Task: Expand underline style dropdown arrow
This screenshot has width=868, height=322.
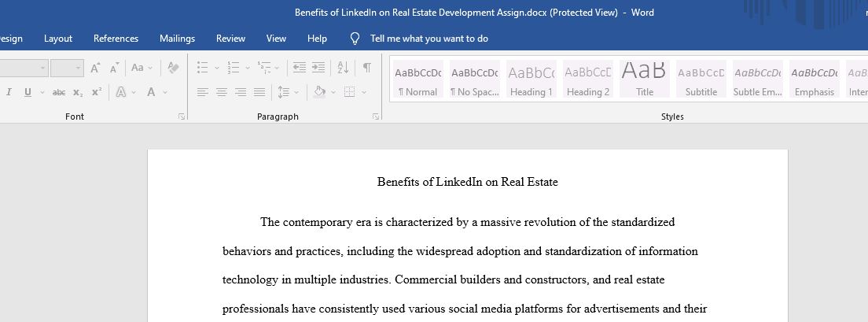Action: pos(42,93)
